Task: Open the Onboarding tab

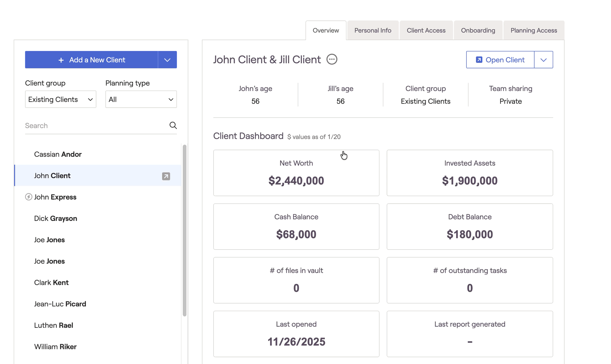Action: [x=478, y=31]
